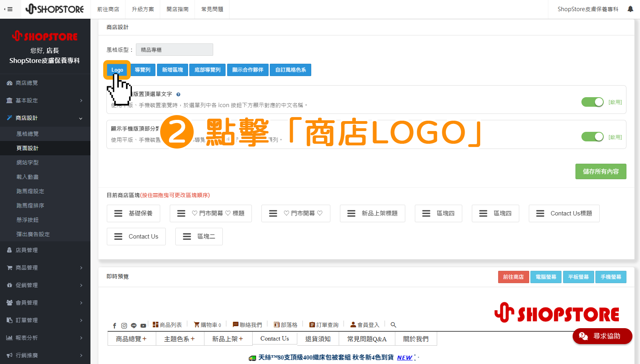Turn off the 顯示手機版頂部分類 switch
The height and width of the screenshot is (364, 640).
coord(593,137)
